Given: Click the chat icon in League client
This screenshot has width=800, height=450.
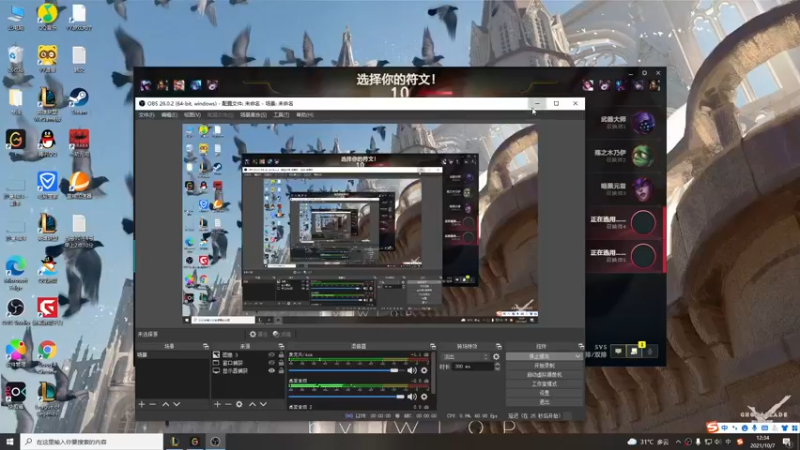Looking at the screenshot, I should point(618,351).
